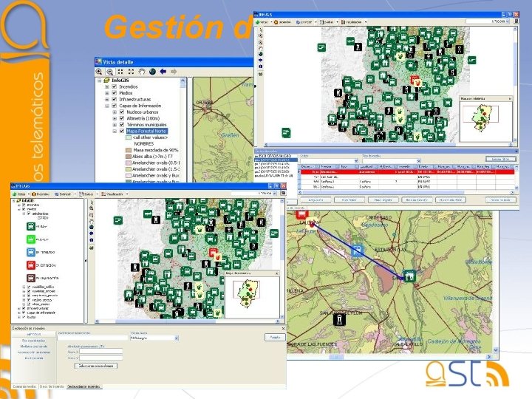
Task: Click the brown bus legend symbol
Action: [31, 278]
